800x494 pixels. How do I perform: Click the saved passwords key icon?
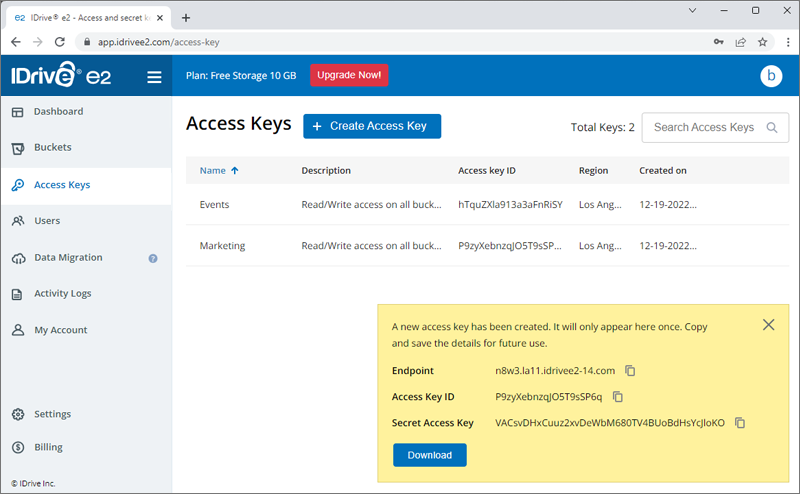point(718,42)
